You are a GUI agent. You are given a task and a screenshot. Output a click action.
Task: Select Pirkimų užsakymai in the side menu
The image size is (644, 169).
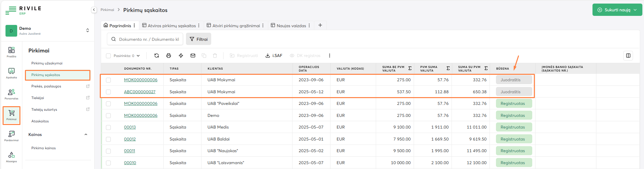click(x=47, y=63)
